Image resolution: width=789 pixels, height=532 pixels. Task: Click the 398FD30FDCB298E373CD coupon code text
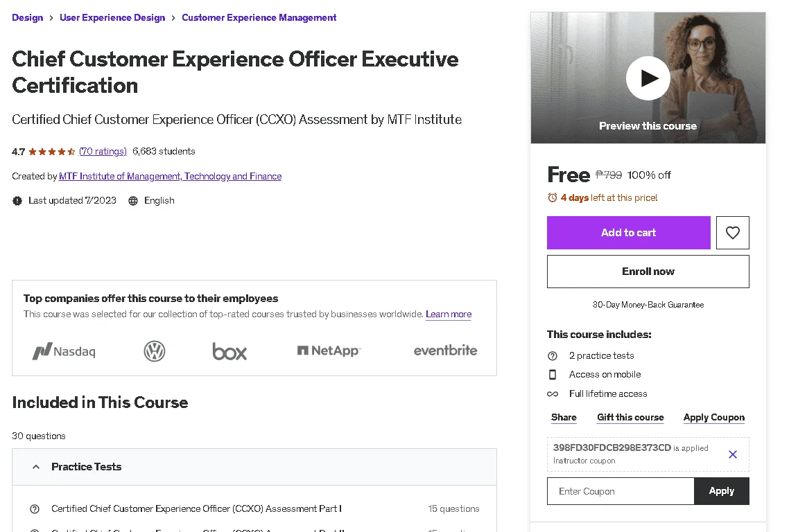pyautogui.click(x=612, y=447)
